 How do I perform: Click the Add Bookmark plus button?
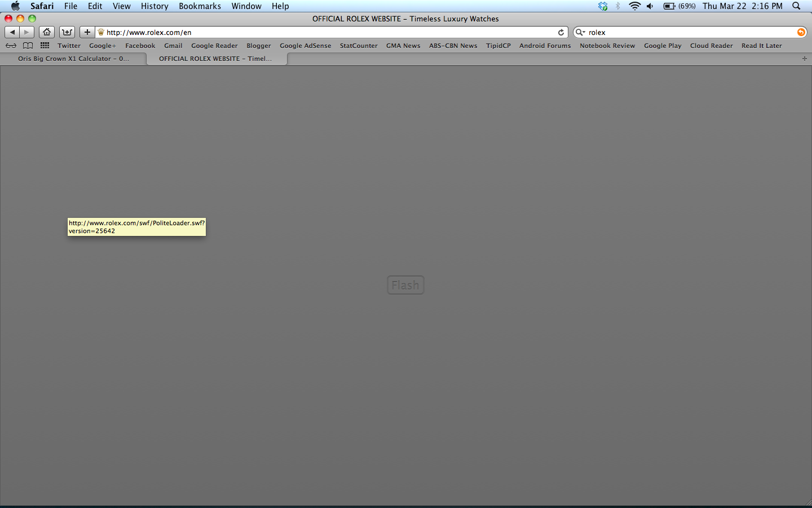(x=87, y=32)
